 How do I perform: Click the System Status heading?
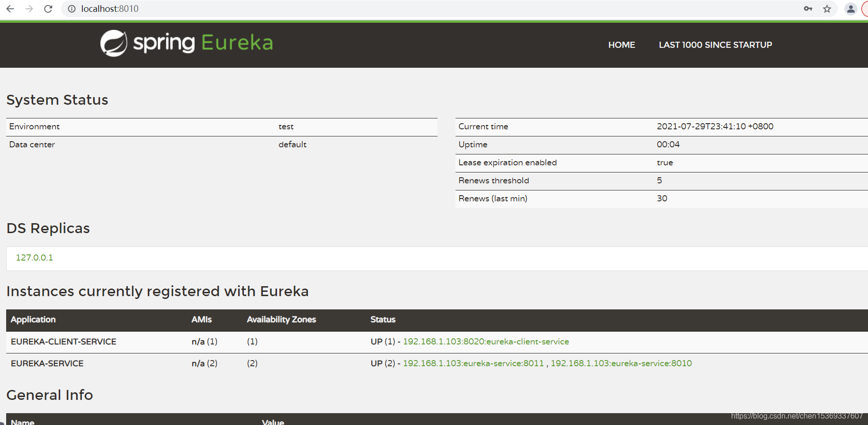[57, 100]
